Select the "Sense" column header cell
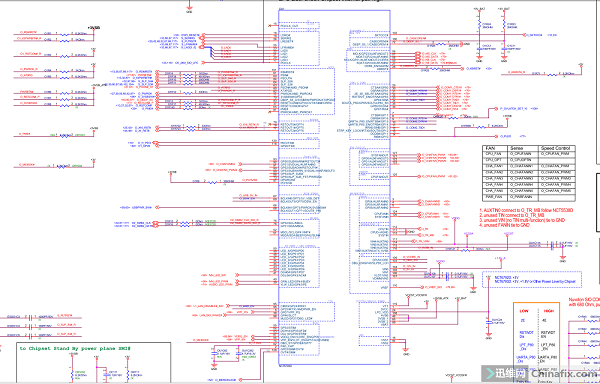Viewport: 600px width, 384px height. coord(523,148)
